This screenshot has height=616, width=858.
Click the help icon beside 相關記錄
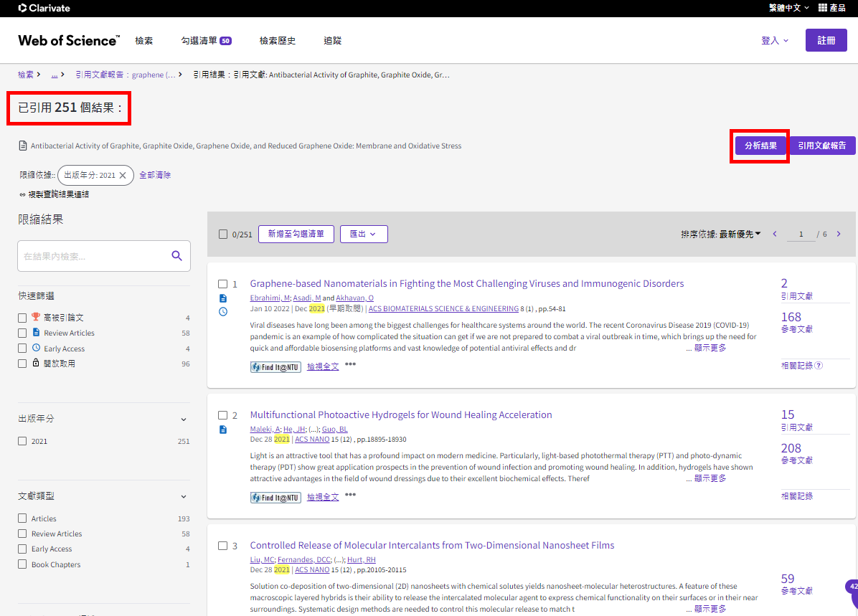point(819,366)
